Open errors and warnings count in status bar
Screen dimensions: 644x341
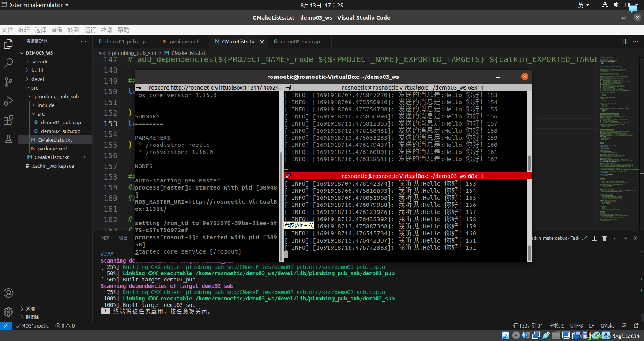click(x=65, y=326)
